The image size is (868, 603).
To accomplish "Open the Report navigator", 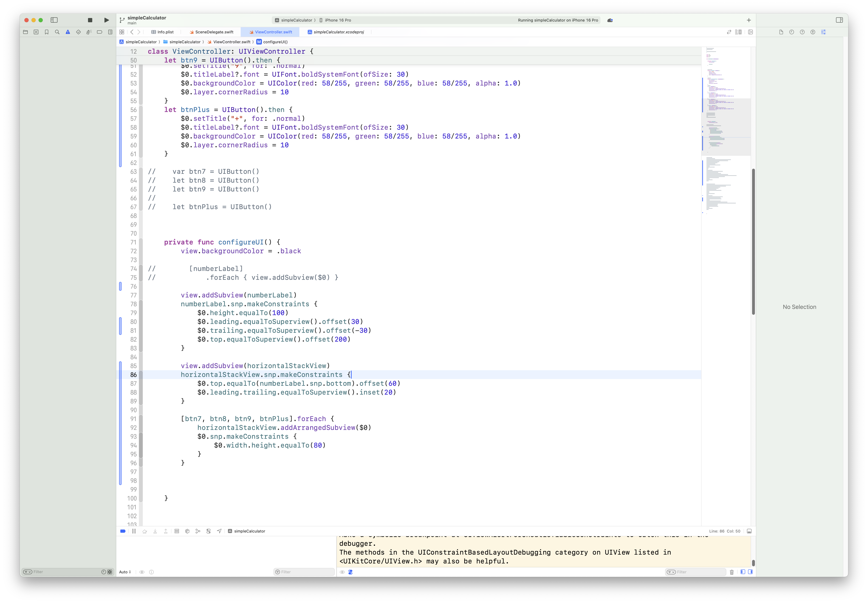I will (x=110, y=32).
